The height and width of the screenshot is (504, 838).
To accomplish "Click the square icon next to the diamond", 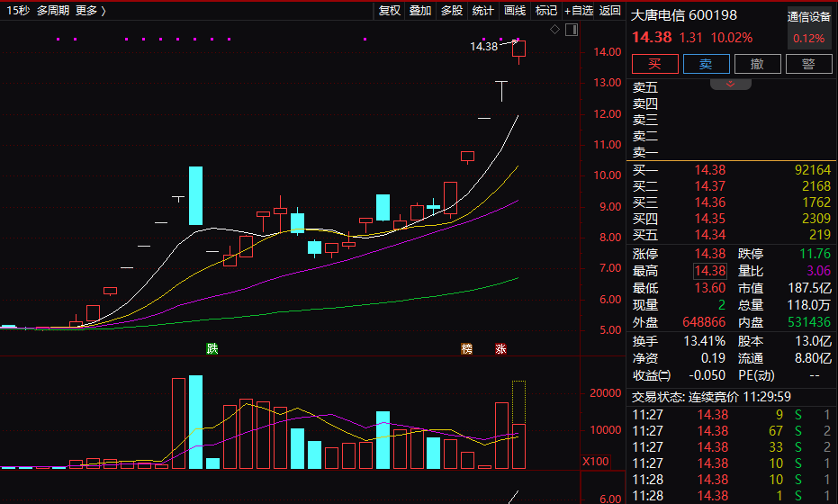I will (568, 30).
